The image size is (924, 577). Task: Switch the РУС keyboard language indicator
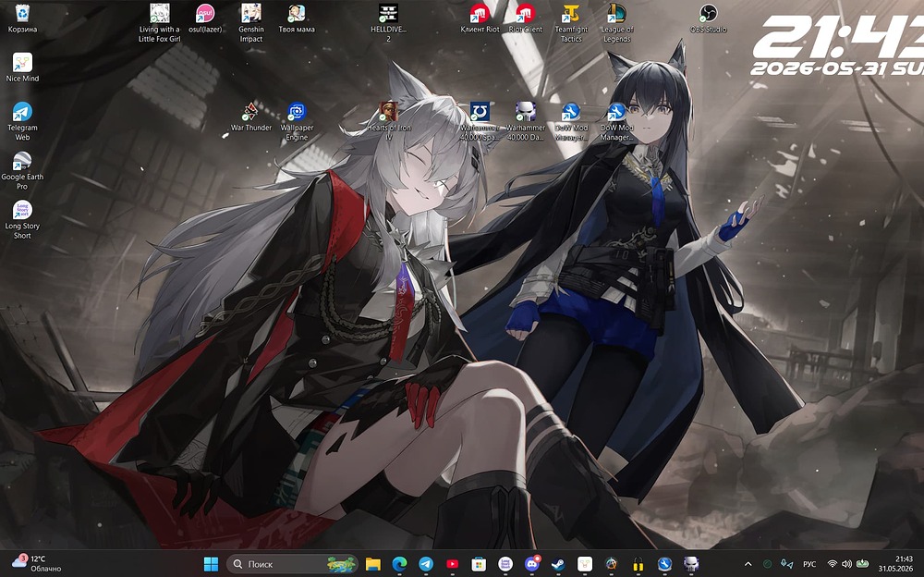point(809,564)
